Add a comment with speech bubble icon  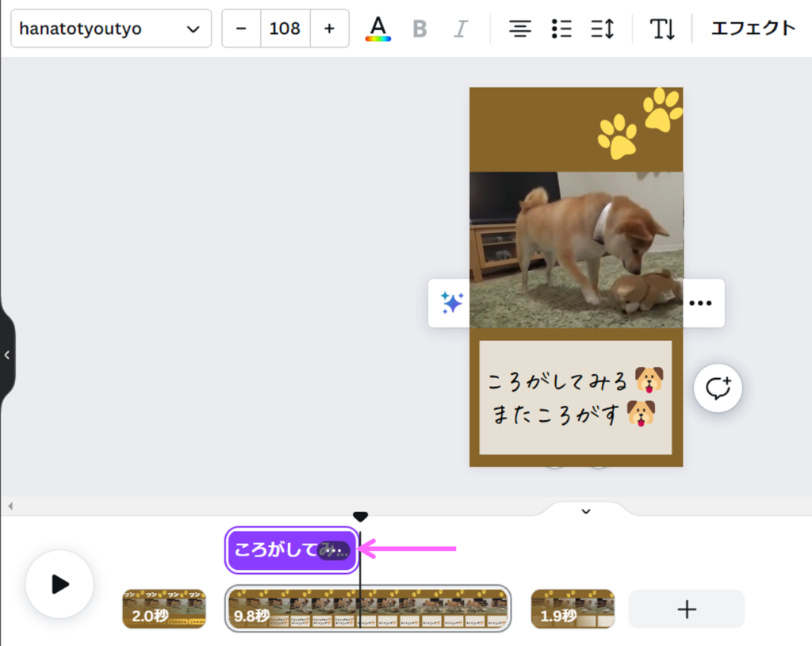point(718,388)
